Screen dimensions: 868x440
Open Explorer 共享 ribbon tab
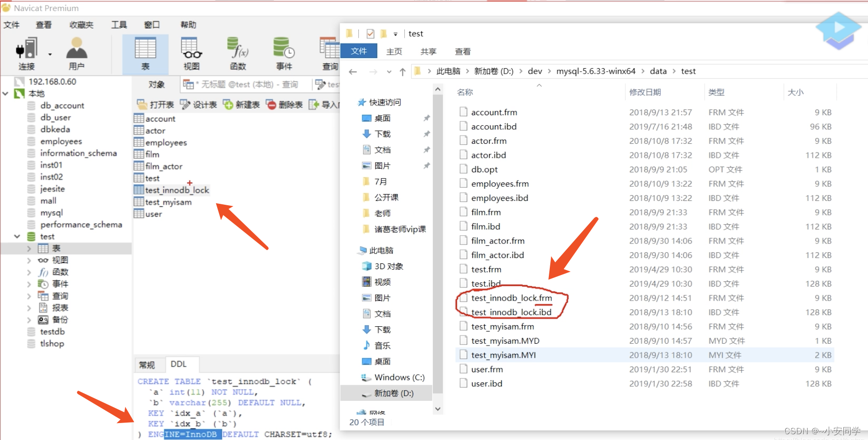428,51
